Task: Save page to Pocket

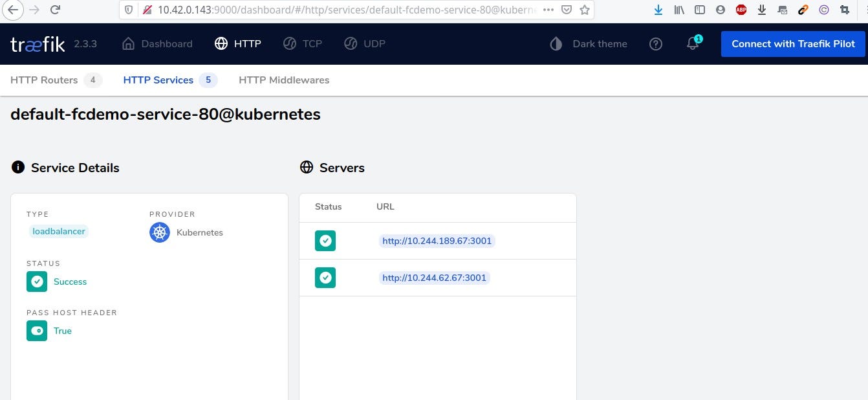Action: point(567,10)
